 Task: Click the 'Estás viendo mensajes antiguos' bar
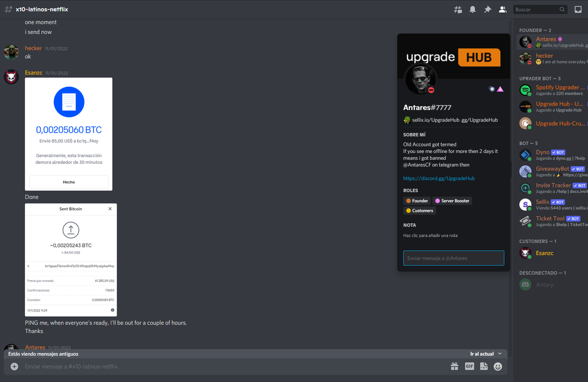256,354
